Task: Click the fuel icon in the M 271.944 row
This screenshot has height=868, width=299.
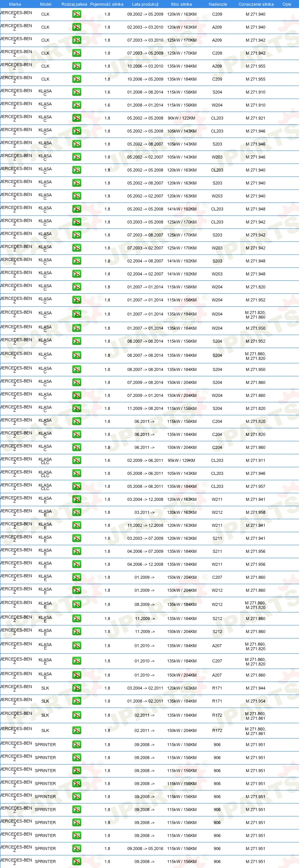Action: pos(77,688)
